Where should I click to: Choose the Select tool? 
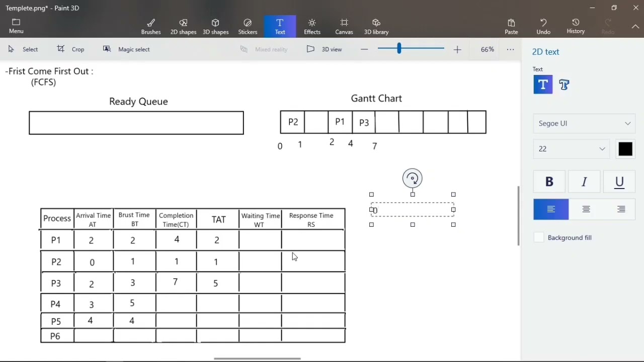23,49
